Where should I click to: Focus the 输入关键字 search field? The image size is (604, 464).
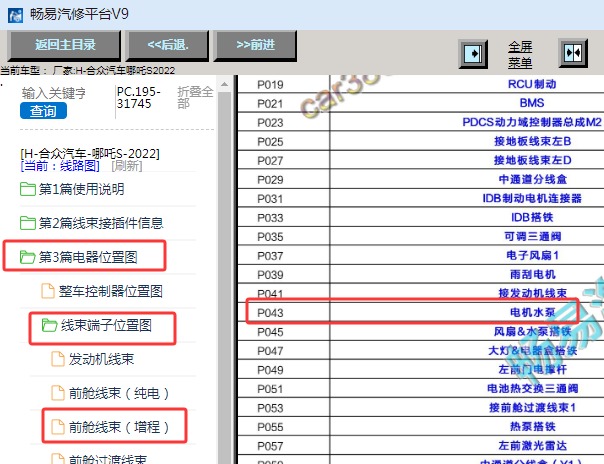54,93
